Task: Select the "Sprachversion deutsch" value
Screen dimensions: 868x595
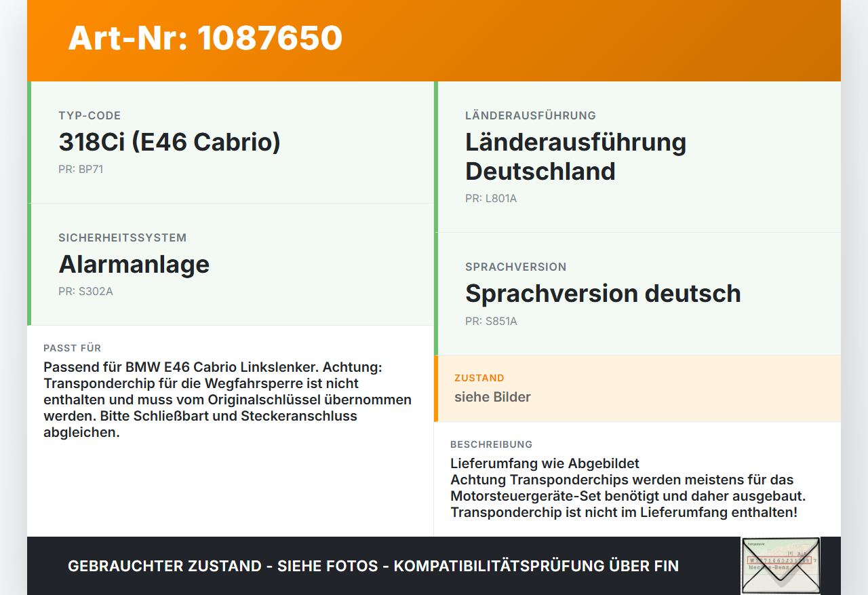Action: tap(603, 293)
